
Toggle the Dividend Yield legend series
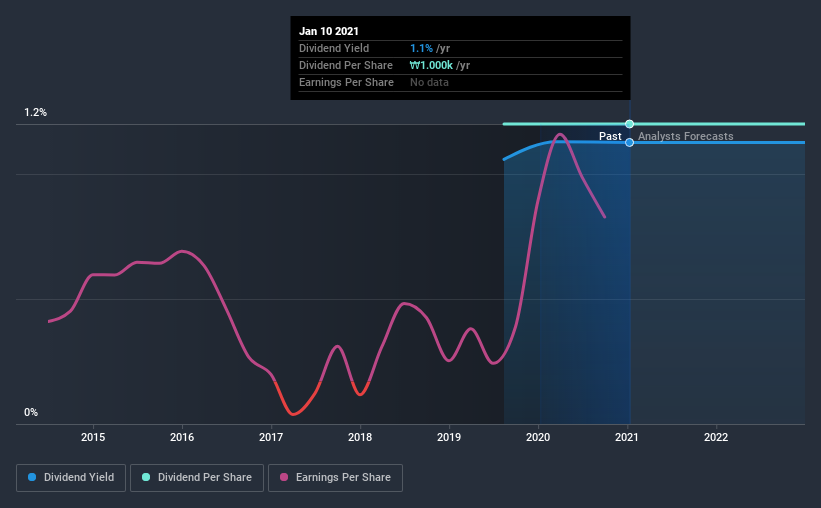click(x=71, y=478)
